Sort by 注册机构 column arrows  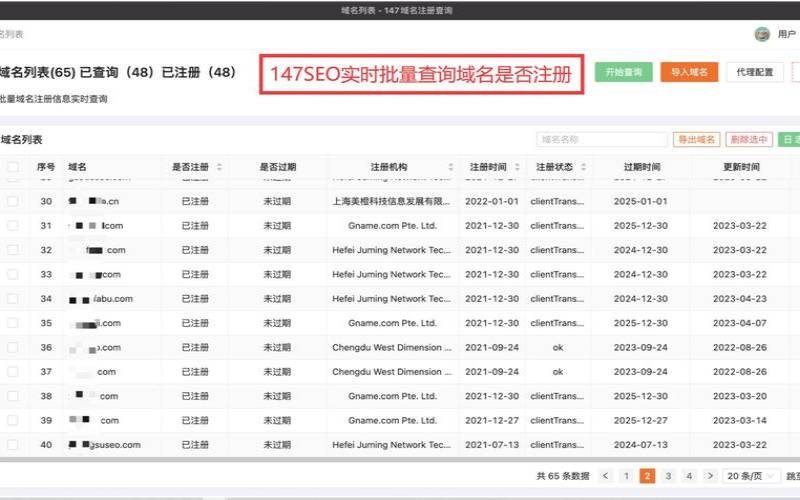coord(451,167)
